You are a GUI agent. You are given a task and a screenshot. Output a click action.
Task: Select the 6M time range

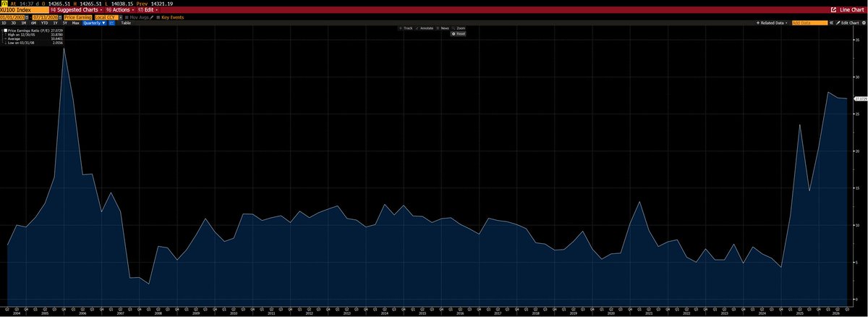pyautogui.click(x=33, y=23)
